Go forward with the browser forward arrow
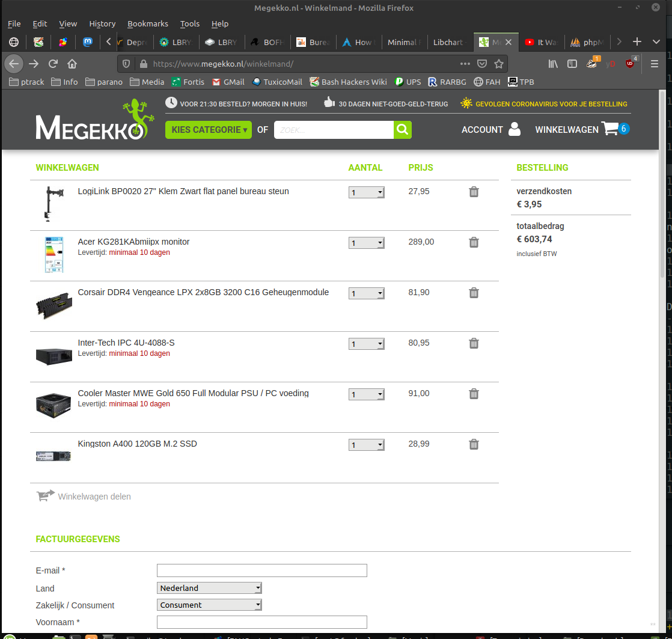 (x=34, y=64)
